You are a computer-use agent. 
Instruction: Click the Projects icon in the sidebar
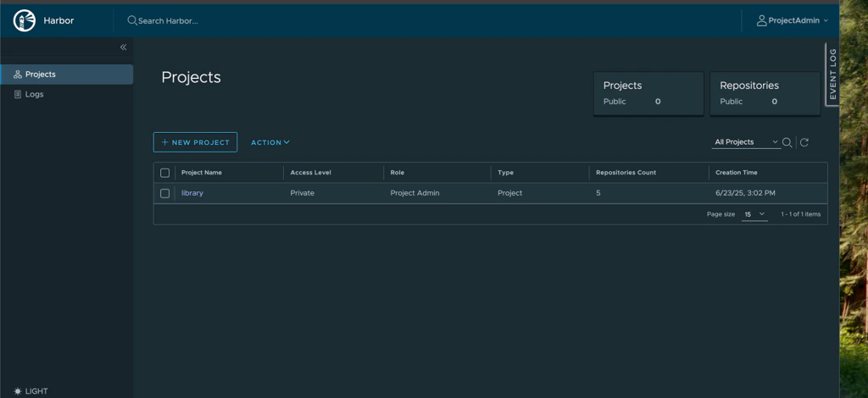click(18, 75)
